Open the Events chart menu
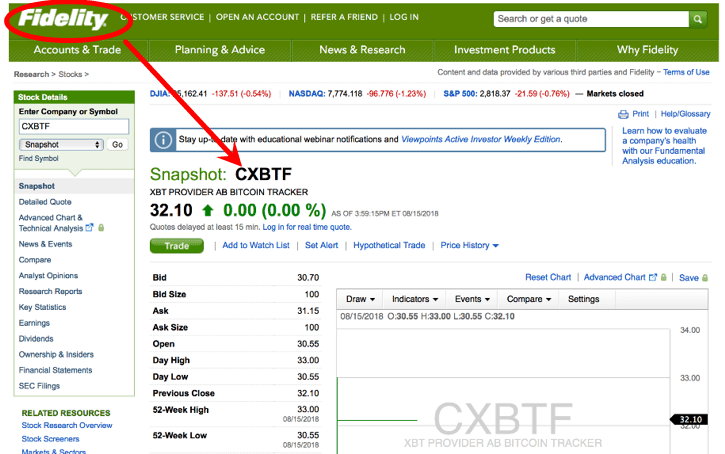 (x=472, y=299)
